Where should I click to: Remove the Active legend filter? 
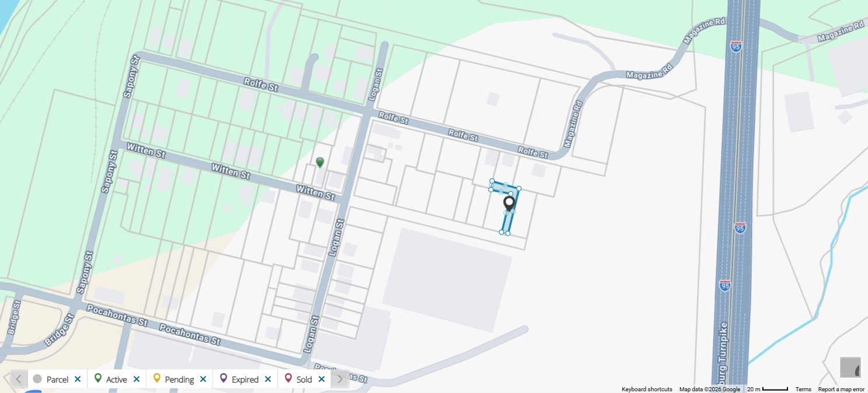tap(137, 379)
